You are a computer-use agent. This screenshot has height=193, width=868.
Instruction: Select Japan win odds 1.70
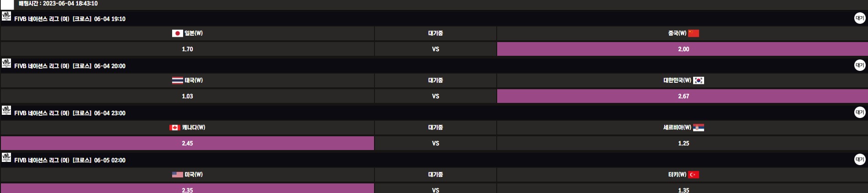pyautogui.click(x=187, y=49)
